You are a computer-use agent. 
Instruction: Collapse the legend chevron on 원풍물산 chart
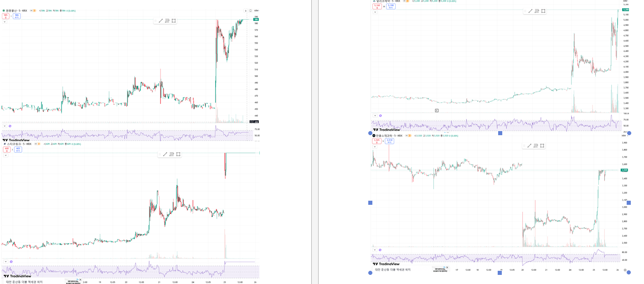tap(5, 21)
